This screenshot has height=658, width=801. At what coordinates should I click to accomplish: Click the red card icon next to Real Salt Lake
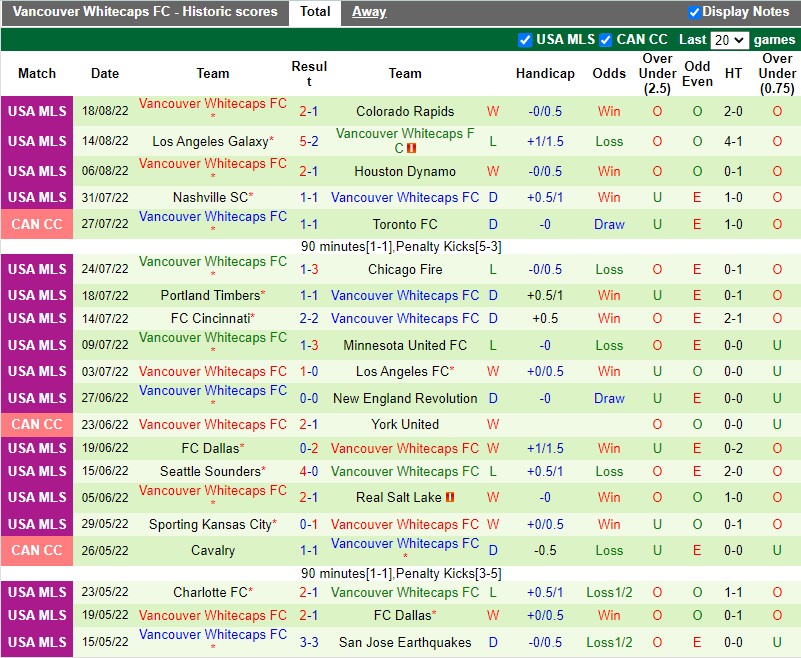[x=449, y=497]
